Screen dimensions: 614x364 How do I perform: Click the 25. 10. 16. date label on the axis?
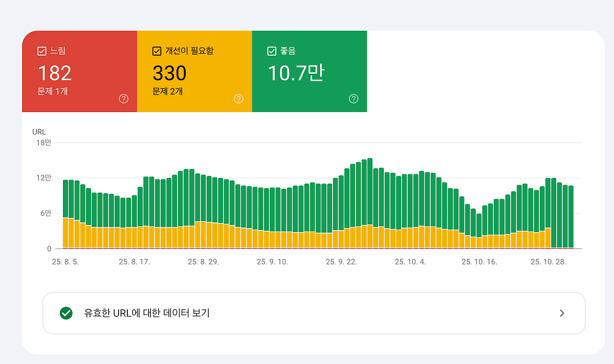(x=479, y=261)
